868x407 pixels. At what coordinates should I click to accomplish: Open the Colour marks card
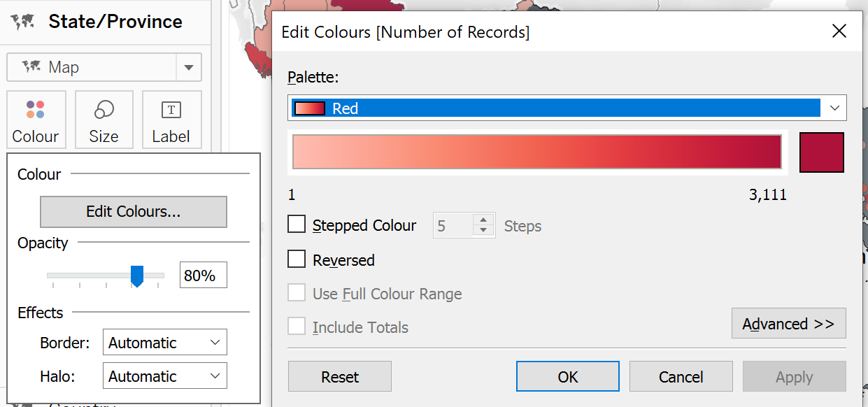click(36, 120)
